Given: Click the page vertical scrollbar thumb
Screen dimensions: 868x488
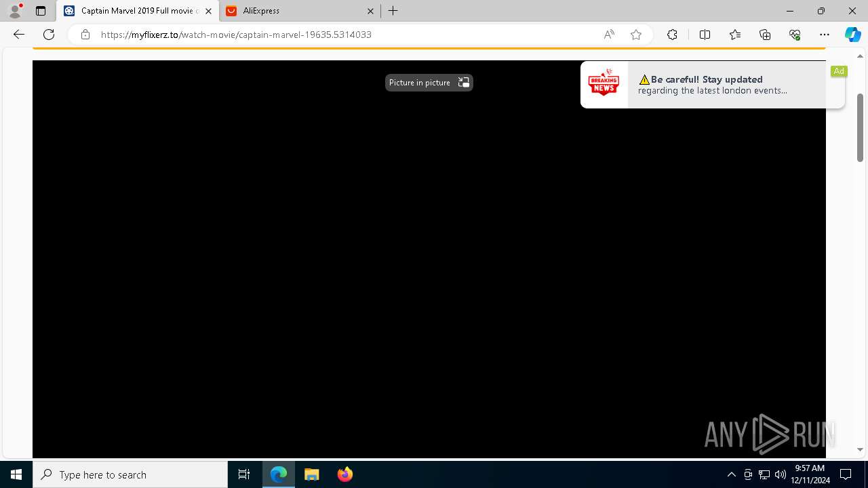Looking at the screenshot, I should (x=860, y=127).
